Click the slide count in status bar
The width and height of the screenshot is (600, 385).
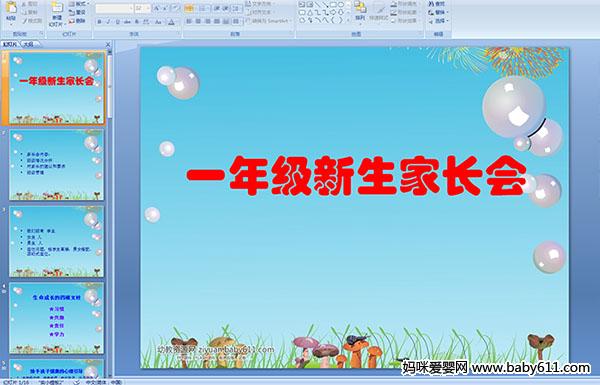point(16,382)
